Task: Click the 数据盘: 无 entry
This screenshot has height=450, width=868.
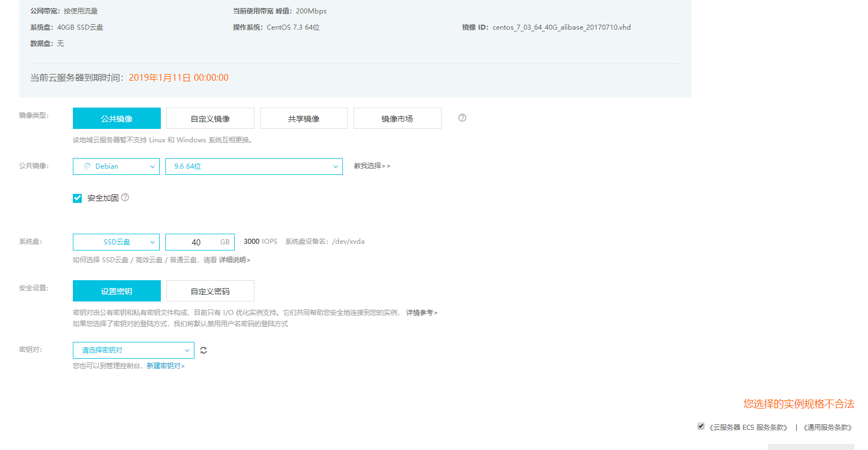Action: click(47, 44)
